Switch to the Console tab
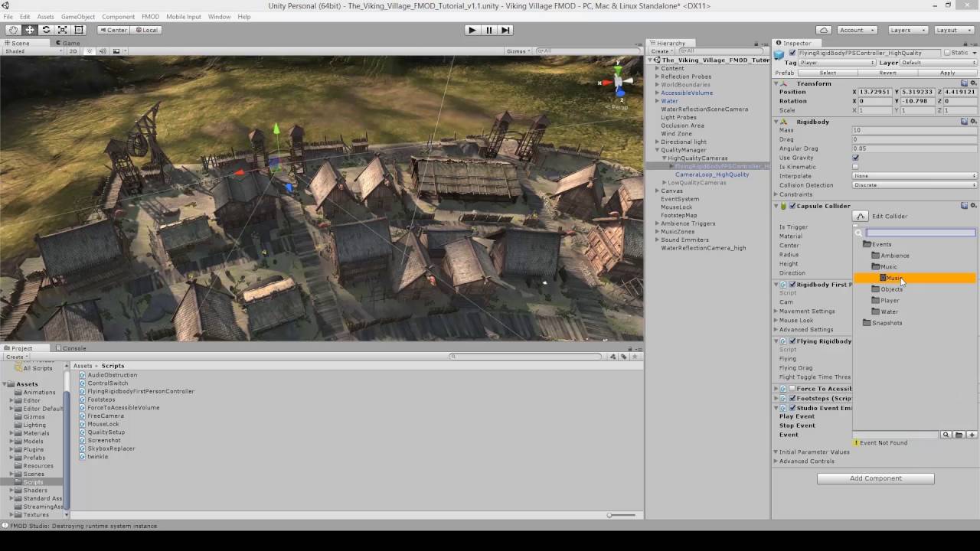The height and width of the screenshot is (551, 980). (70, 348)
